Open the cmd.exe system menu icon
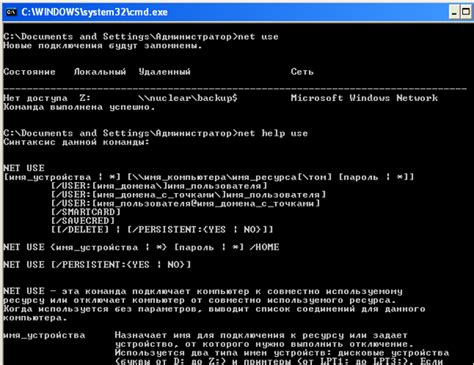The height and width of the screenshot is (365, 474). (x=11, y=12)
